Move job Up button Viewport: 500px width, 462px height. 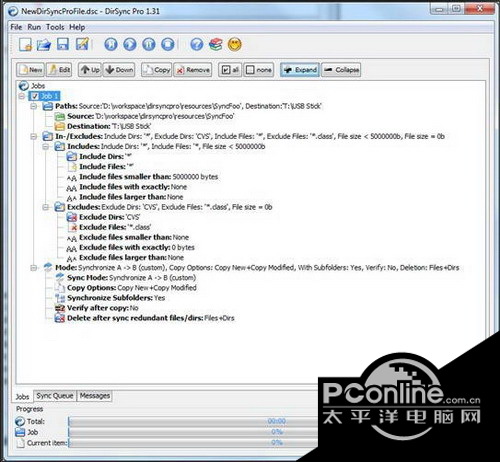90,70
